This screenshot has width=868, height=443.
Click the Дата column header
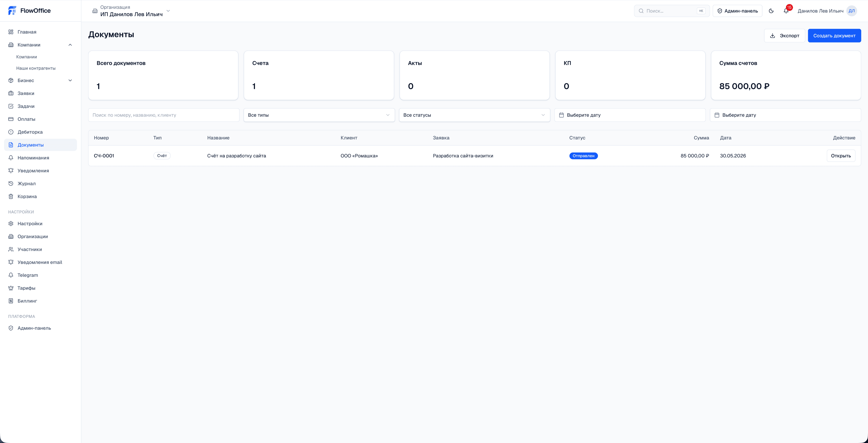pos(725,138)
